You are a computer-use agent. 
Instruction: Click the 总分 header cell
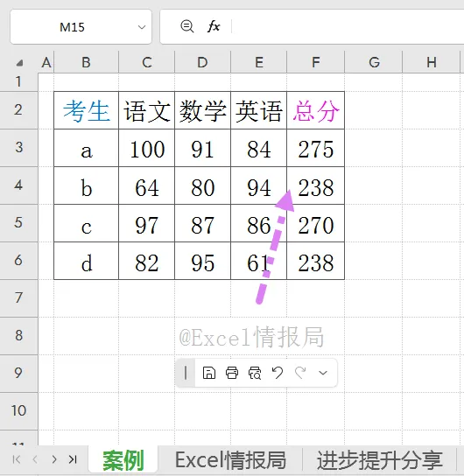316,110
